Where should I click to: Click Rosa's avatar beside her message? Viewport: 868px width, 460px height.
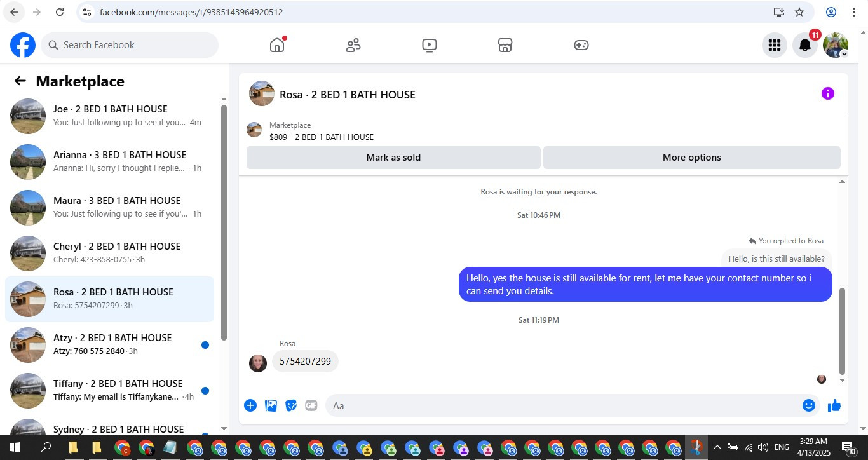(x=258, y=363)
